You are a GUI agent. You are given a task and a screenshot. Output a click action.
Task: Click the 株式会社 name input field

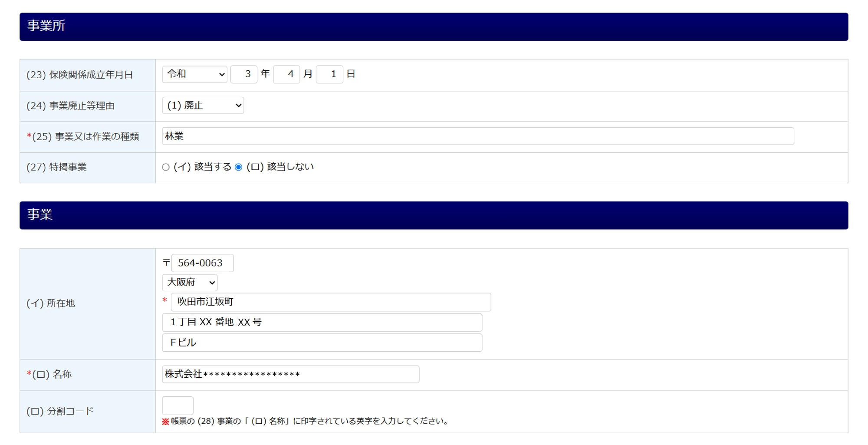[290, 374]
